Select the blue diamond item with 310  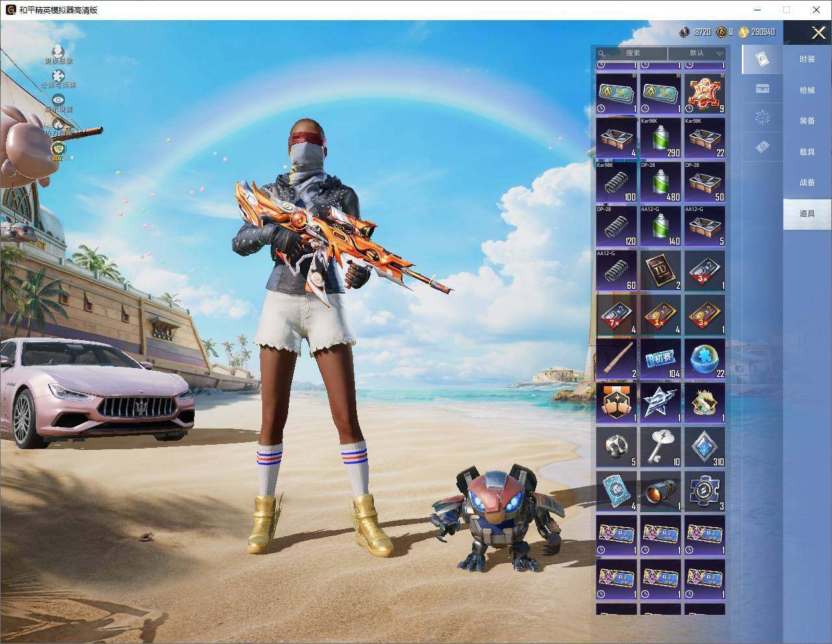pyautogui.click(x=705, y=447)
